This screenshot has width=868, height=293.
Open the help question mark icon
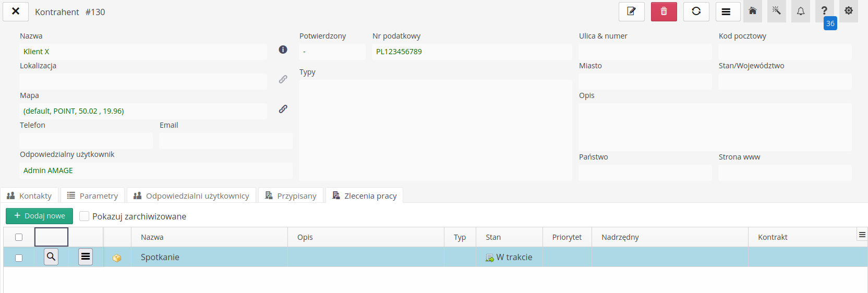click(x=824, y=11)
